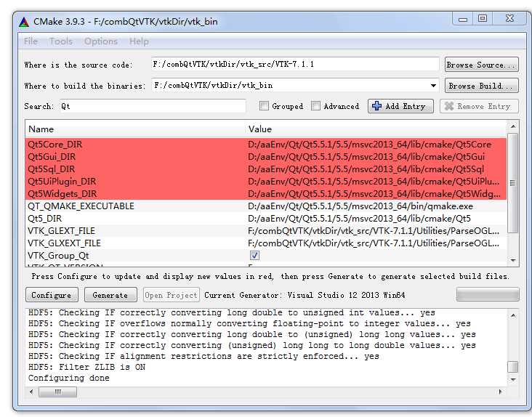This screenshot has height=417, width=532.
Task: Click the qmake.exe path value
Action: tap(360, 206)
